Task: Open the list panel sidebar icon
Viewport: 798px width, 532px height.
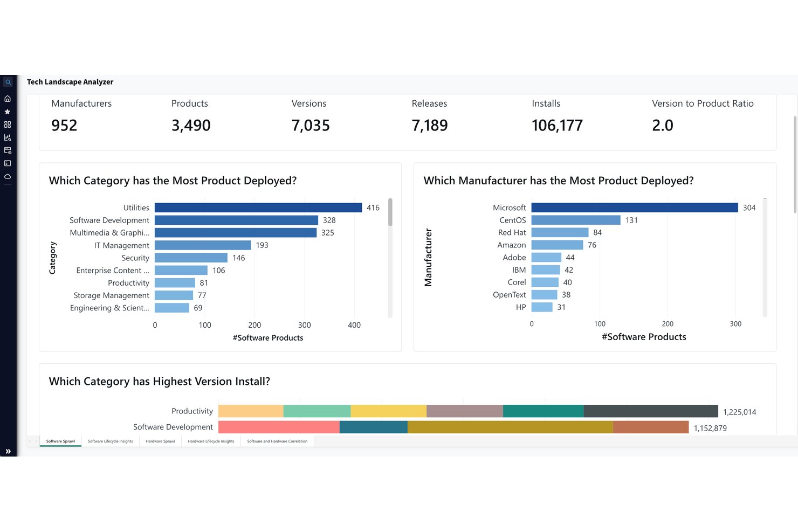Action: [x=8, y=163]
